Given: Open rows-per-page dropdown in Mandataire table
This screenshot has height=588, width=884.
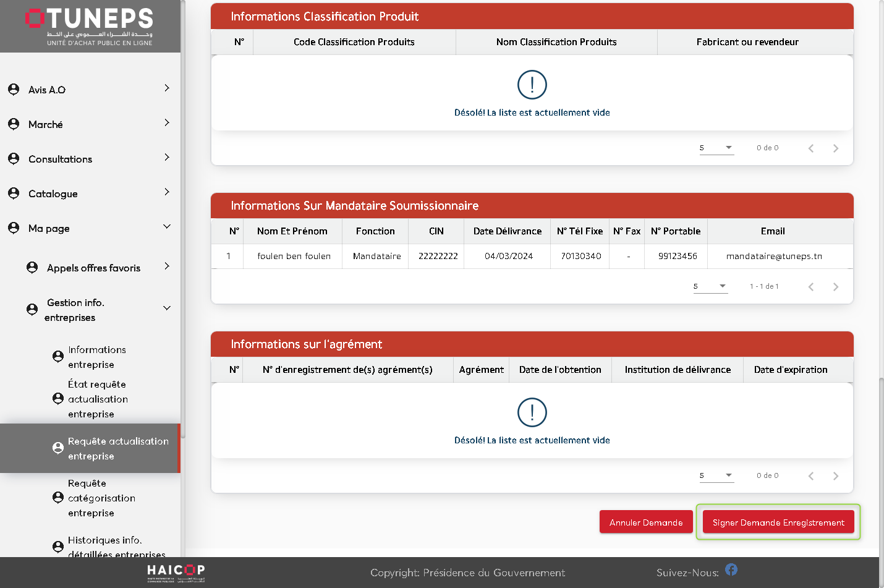Looking at the screenshot, I should (710, 286).
